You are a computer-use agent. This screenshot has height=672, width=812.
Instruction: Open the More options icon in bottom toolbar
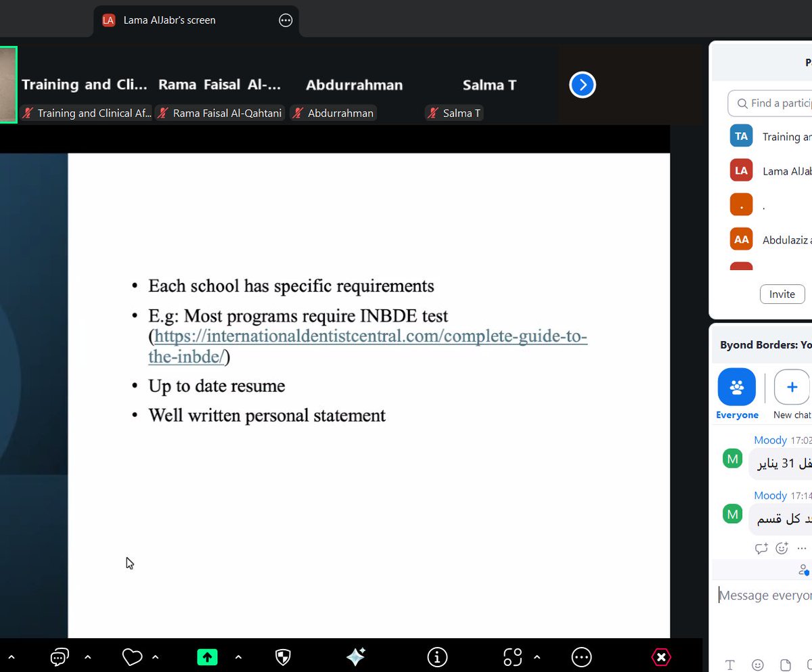581,656
